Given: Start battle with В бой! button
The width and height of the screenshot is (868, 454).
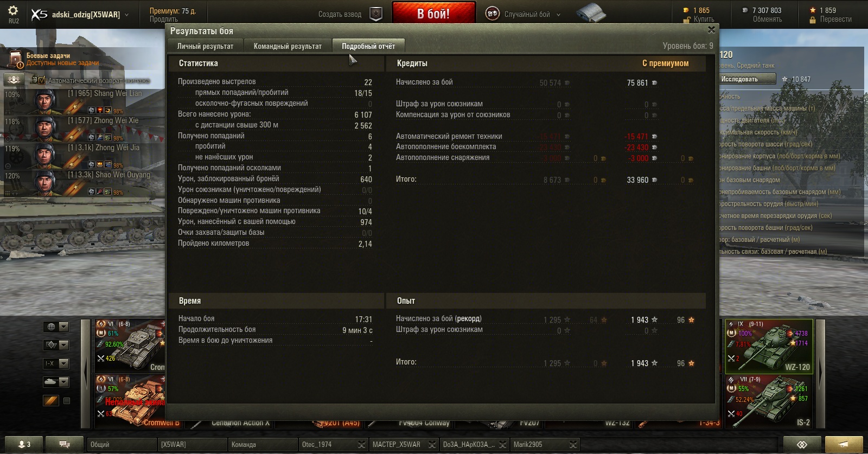Looking at the screenshot, I should coord(433,14).
